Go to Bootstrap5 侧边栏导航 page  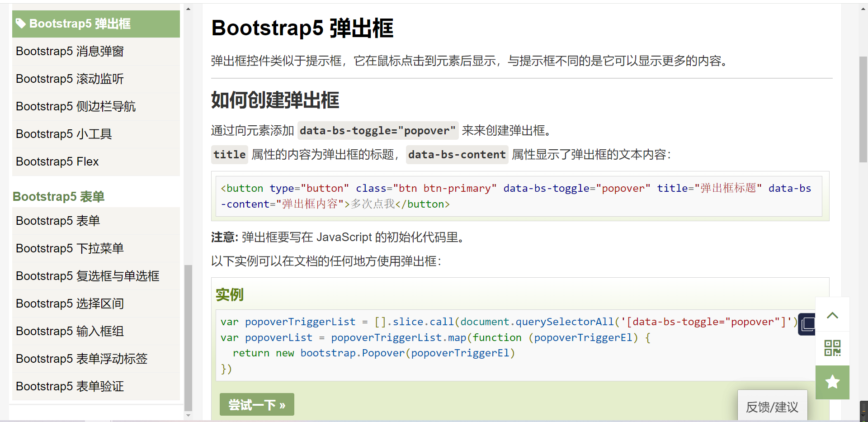[x=75, y=107]
